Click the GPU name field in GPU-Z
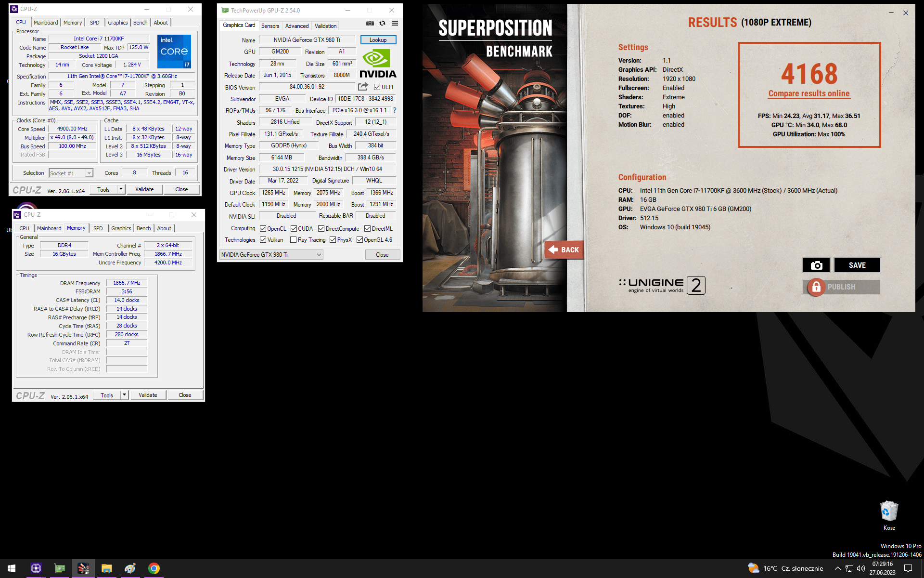The height and width of the screenshot is (578, 924). (307, 40)
